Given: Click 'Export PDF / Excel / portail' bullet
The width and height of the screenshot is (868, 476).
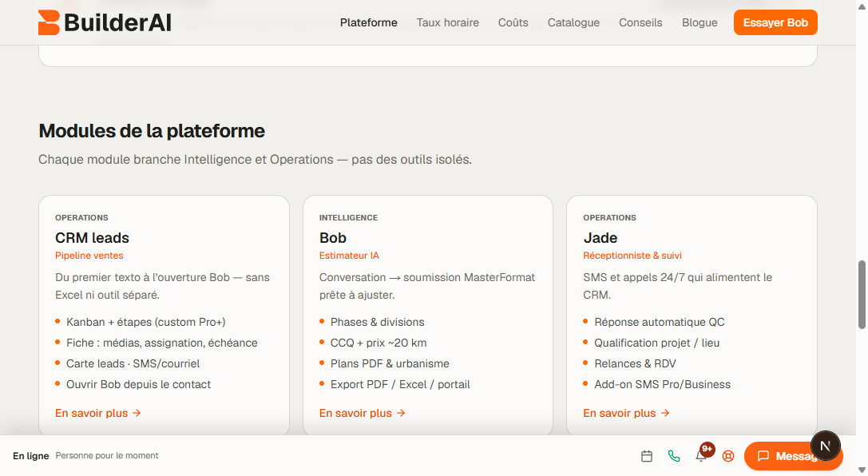Looking at the screenshot, I should pos(400,385).
